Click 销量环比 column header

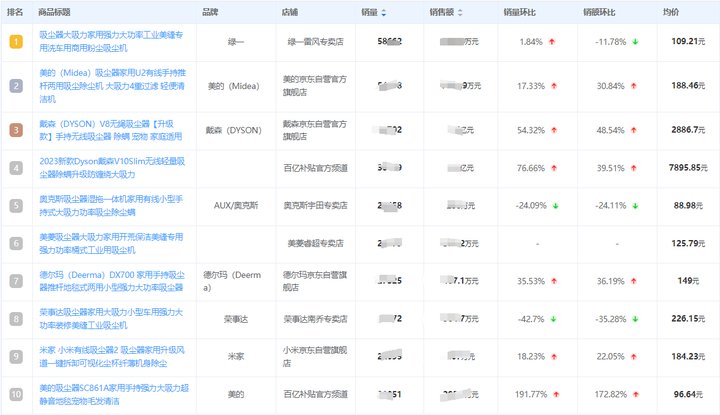[x=519, y=12]
